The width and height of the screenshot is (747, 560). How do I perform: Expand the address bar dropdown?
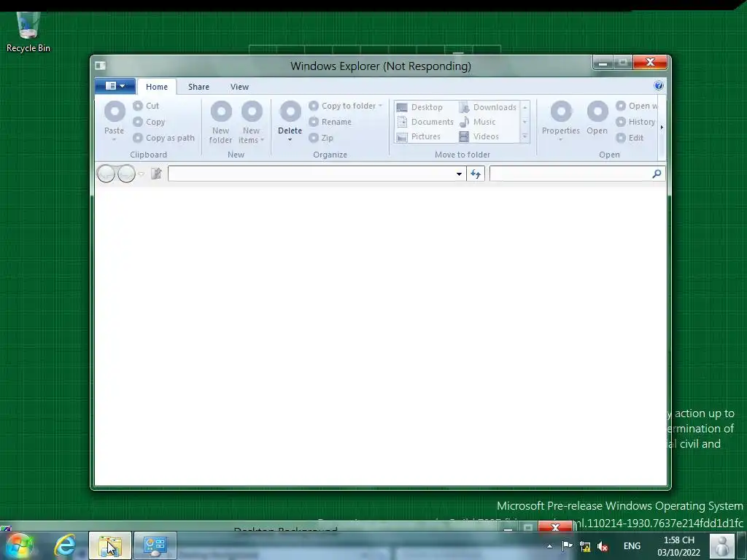[459, 174]
